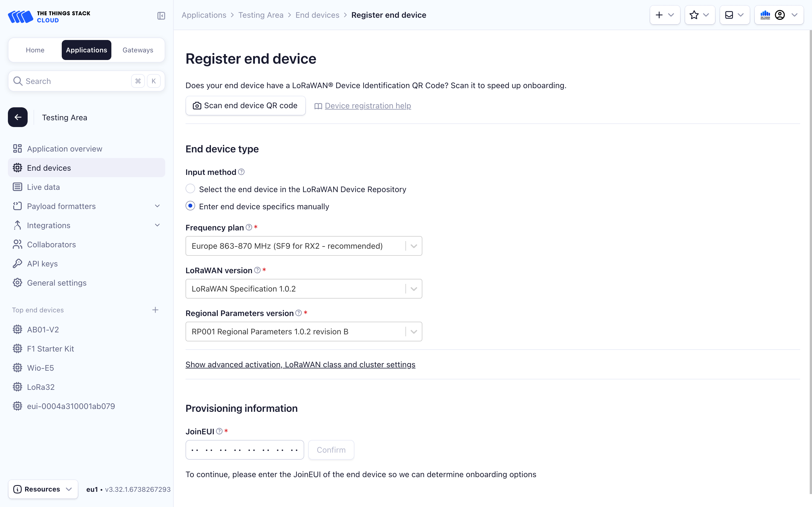Open the Frequency plan dropdown
This screenshot has width=812, height=507.
[413, 246]
